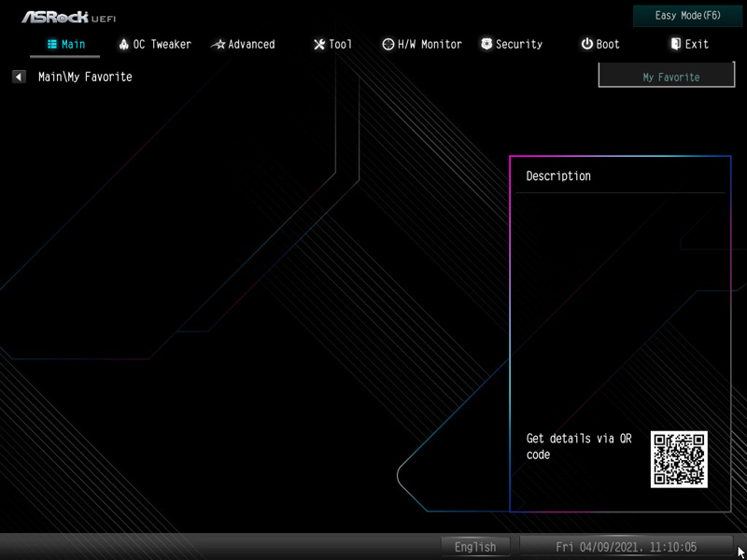Open the H/W Monitor tab
This screenshot has height=560, width=747.
click(422, 45)
